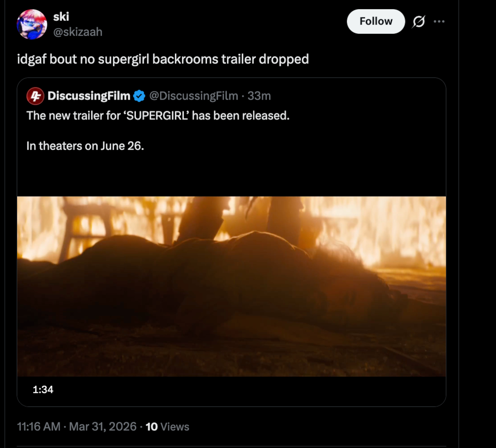Open quoted text 'The new trailer for SUPERGIRL'

click(158, 115)
